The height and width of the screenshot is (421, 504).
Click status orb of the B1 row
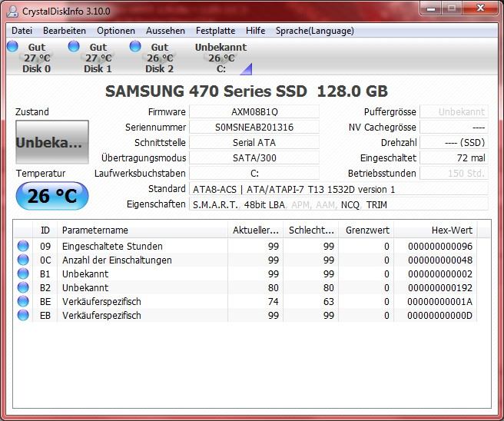click(23, 273)
